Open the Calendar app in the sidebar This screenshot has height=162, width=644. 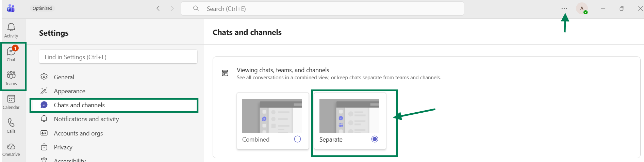11,102
